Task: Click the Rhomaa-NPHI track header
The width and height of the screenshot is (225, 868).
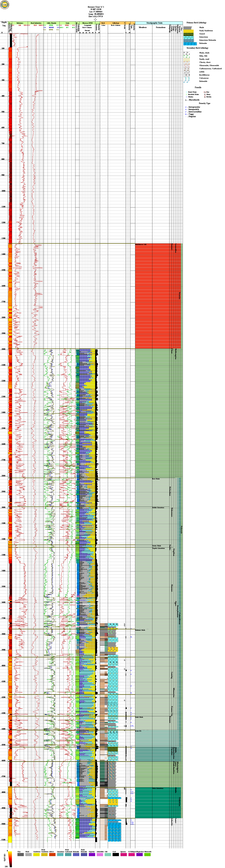Action: pos(87,23)
